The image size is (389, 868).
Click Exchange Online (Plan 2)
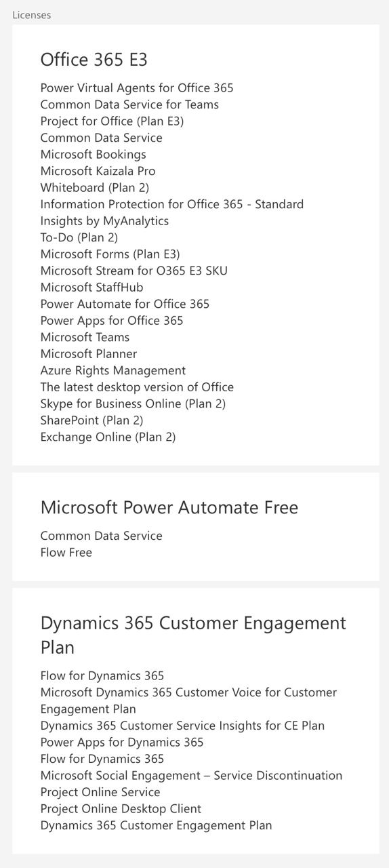click(108, 437)
